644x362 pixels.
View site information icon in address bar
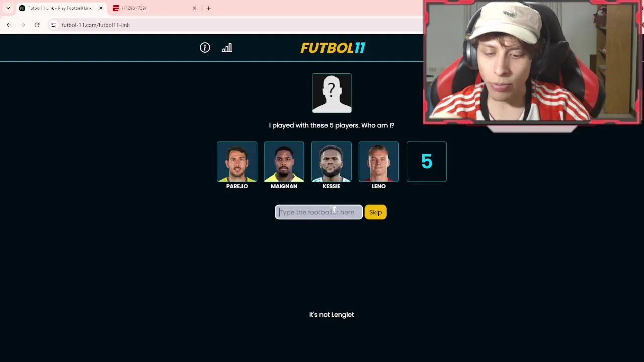coord(54,25)
